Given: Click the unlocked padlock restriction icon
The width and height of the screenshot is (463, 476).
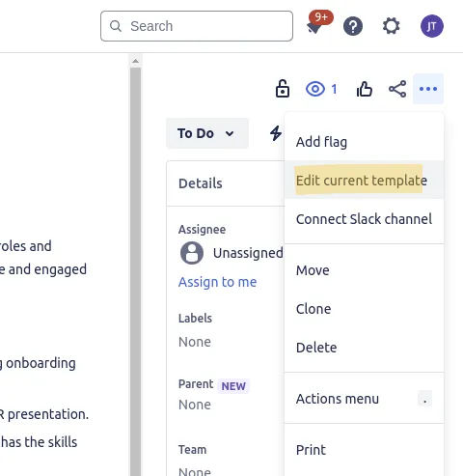Looking at the screenshot, I should (283, 89).
